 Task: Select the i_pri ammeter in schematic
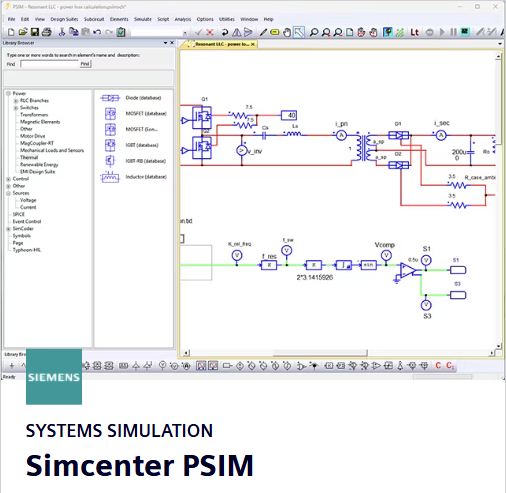click(341, 135)
